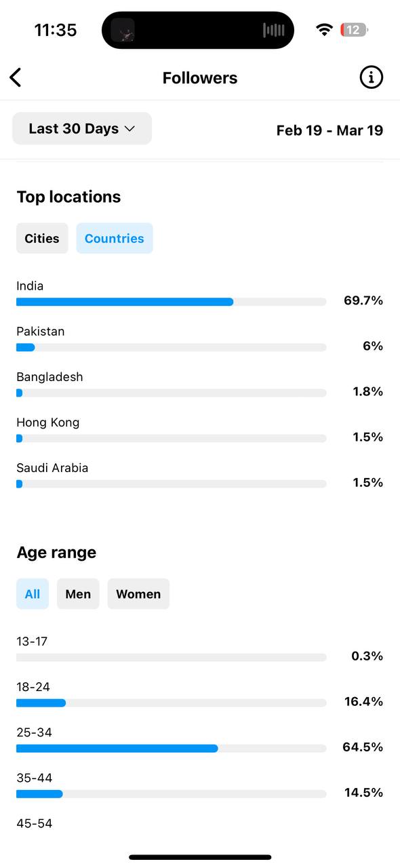The width and height of the screenshot is (400, 868).
Task: Select the Countries filter chip
Action: [x=115, y=239]
